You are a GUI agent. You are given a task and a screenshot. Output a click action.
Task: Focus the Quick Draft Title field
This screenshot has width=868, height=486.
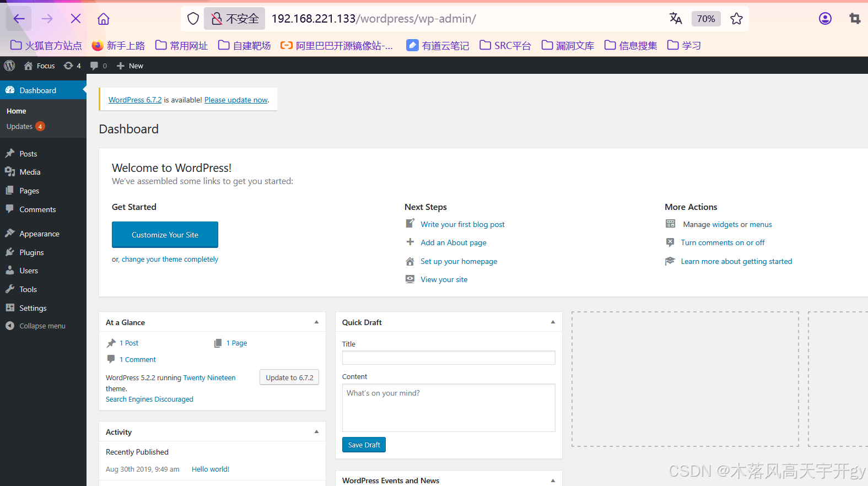pos(449,358)
